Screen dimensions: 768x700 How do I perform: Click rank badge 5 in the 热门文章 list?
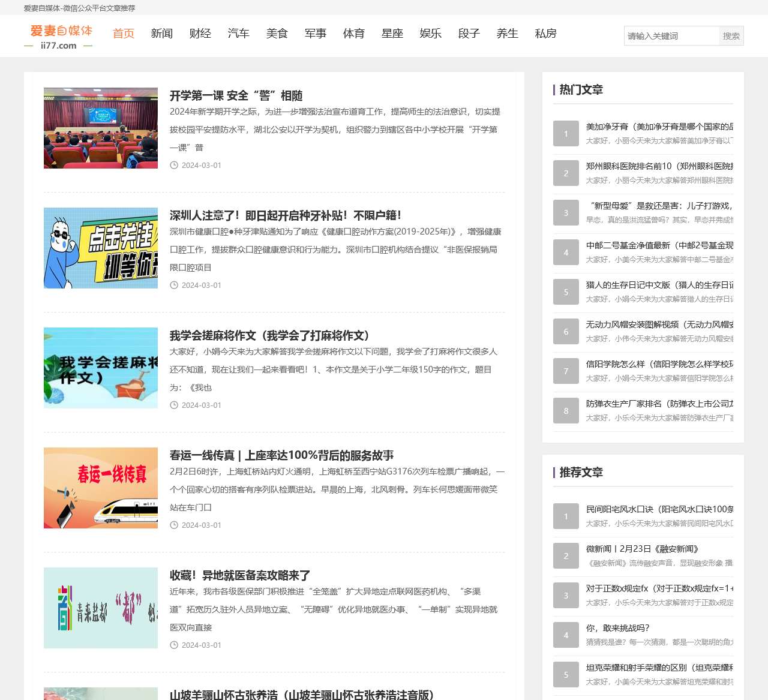point(565,292)
